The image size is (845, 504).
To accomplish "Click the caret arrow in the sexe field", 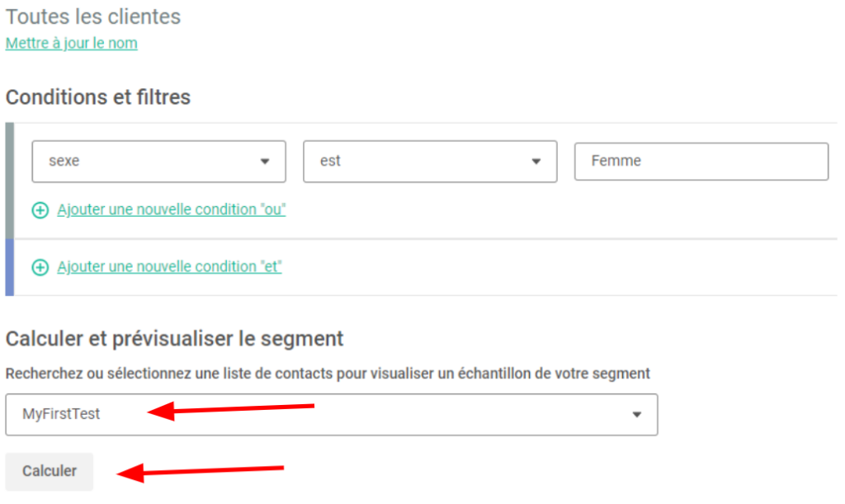I will pos(265,162).
